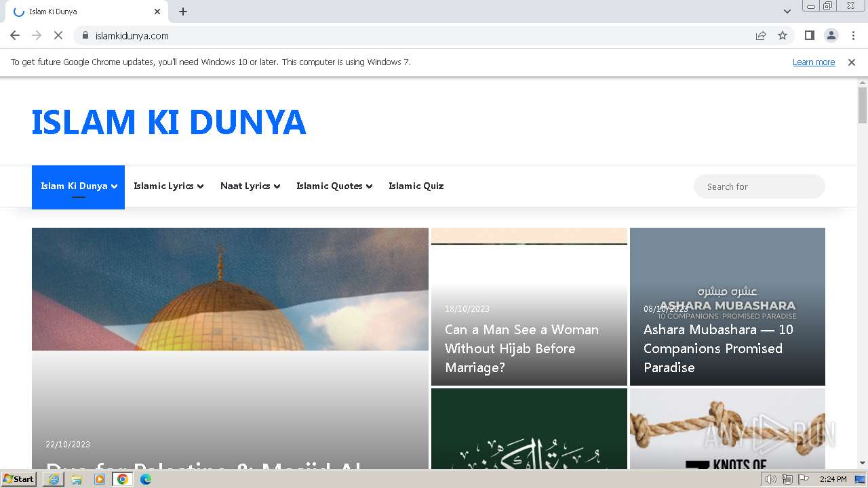Open Microsoft Edge from taskbar

pyautogui.click(x=146, y=479)
